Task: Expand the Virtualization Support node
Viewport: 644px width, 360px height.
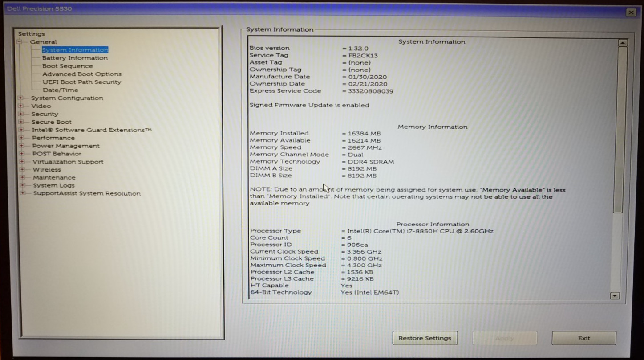Action: click(x=22, y=162)
